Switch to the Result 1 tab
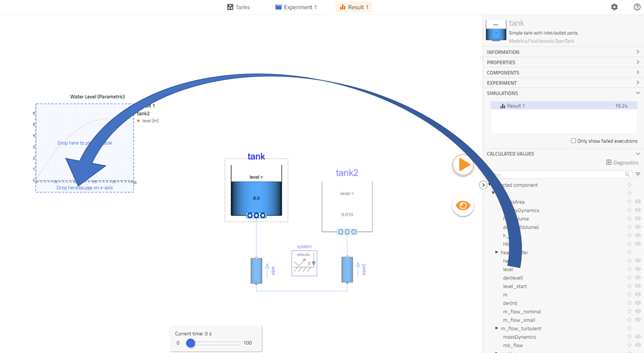The height and width of the screenshot is (353, 644). click(354, 7)
